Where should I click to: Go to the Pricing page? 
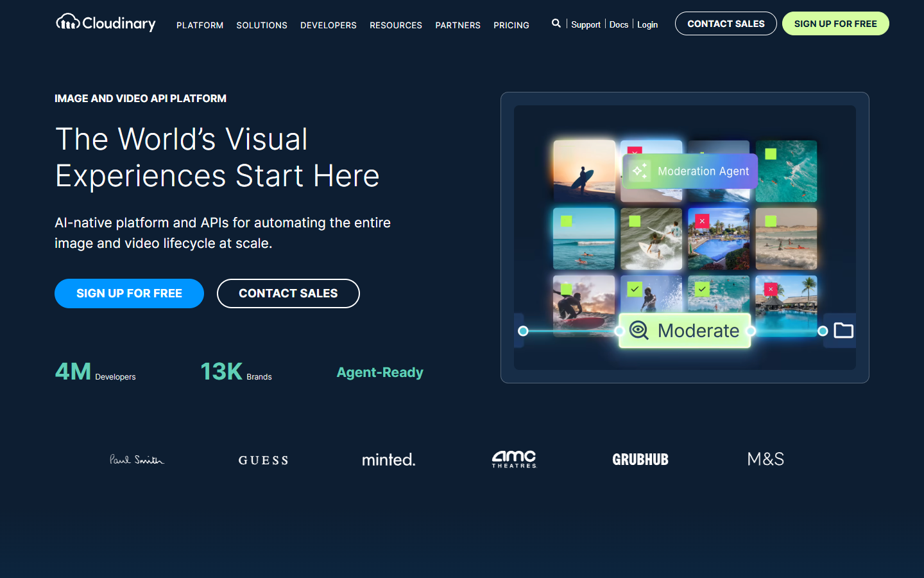[511, 25]
